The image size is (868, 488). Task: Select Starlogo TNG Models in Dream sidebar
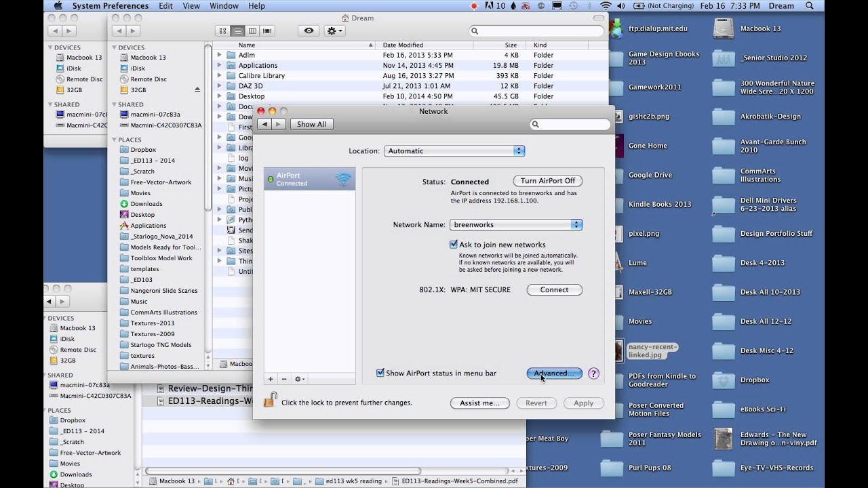[x=161, y=345]
